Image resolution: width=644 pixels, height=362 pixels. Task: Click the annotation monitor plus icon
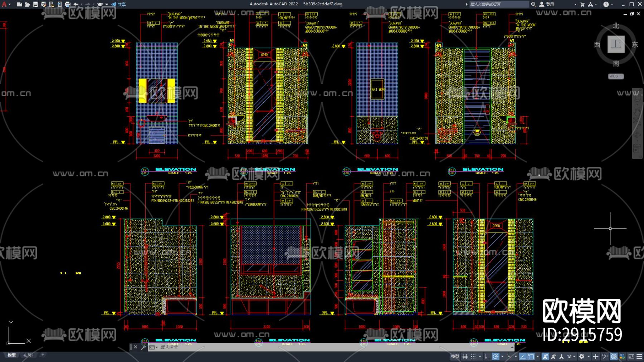[x=596, y=356]
